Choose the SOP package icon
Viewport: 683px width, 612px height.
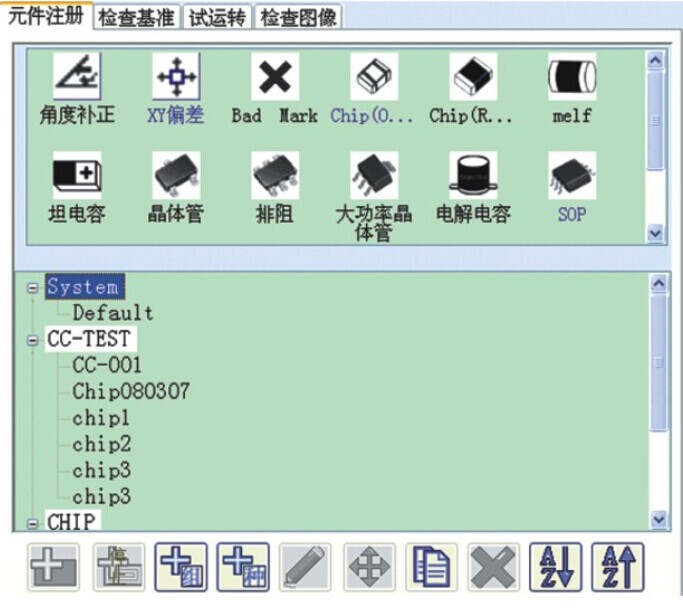click(572, 177)
